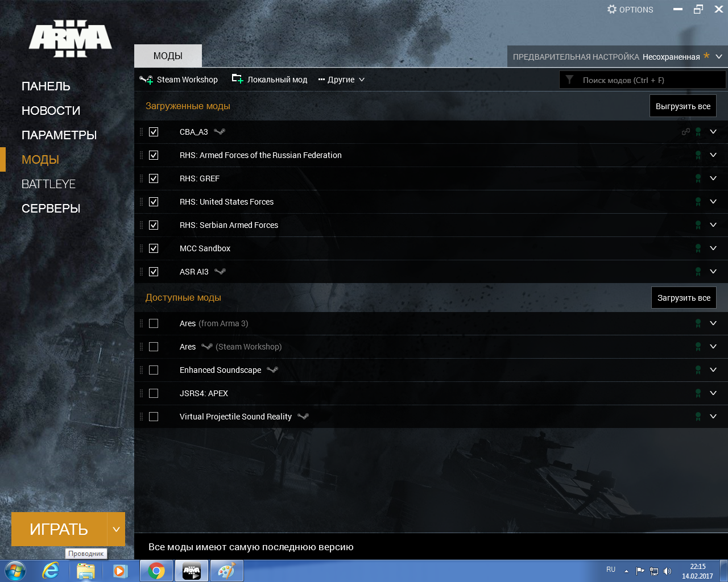Disable the ASR AI3 mod checkbox

click(x=154, y=272)
